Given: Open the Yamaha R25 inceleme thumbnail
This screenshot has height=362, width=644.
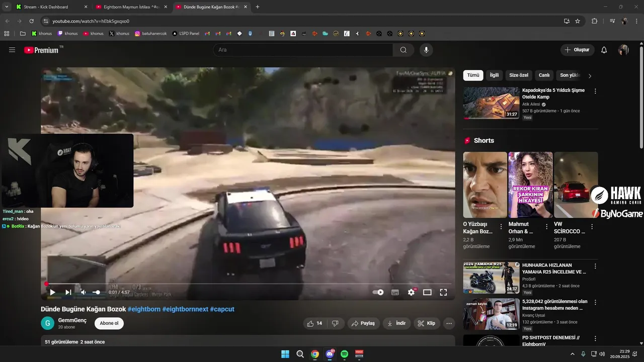Looking at the screenshot, I should 491,278.
